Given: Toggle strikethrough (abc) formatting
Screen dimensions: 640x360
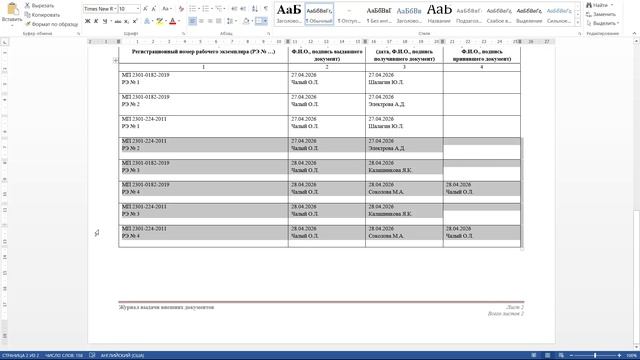Looking at the screenshot, I should click(118, 21).
